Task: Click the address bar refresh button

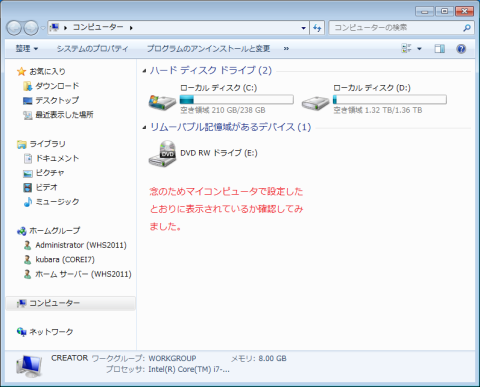Action: pos(317,28)
